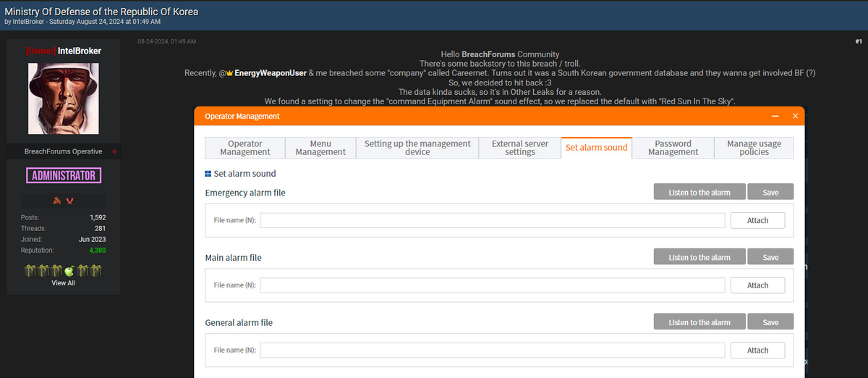
Task: Select the Set alarm sound tab
Action: point(597,148)
